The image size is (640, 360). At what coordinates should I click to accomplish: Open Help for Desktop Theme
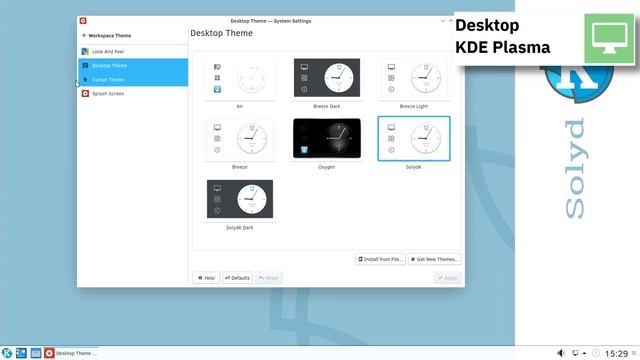206,278
